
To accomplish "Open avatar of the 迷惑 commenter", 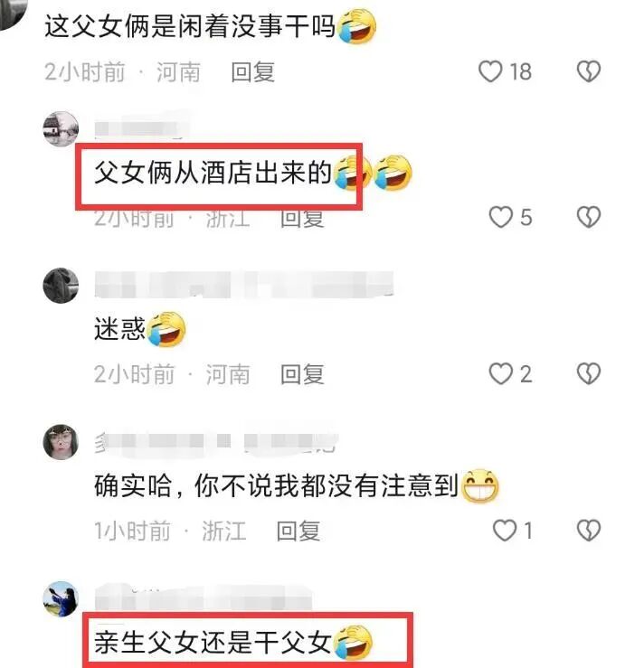I will pyautogui.click(x=61, y=286).
